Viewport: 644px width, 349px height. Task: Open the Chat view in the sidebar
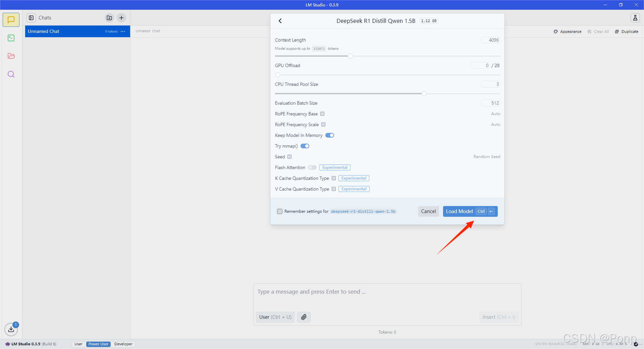pyautogui.click(x=11, y=20)
